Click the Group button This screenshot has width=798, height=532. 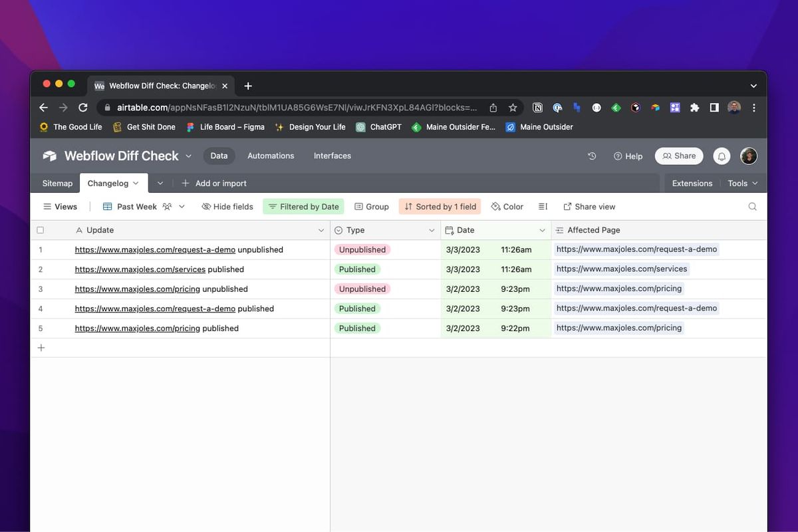[x=372, y=207]
